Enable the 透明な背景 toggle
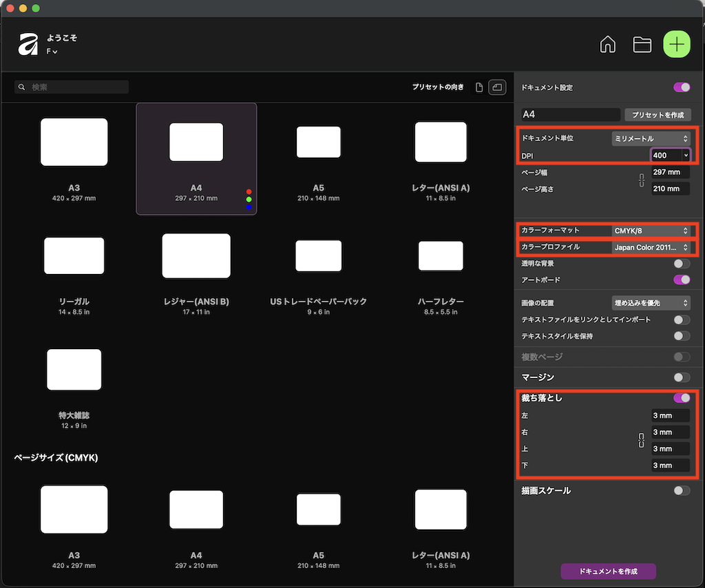Image resolution: width=705 pixels, height=588 pixels. [682, 264]
